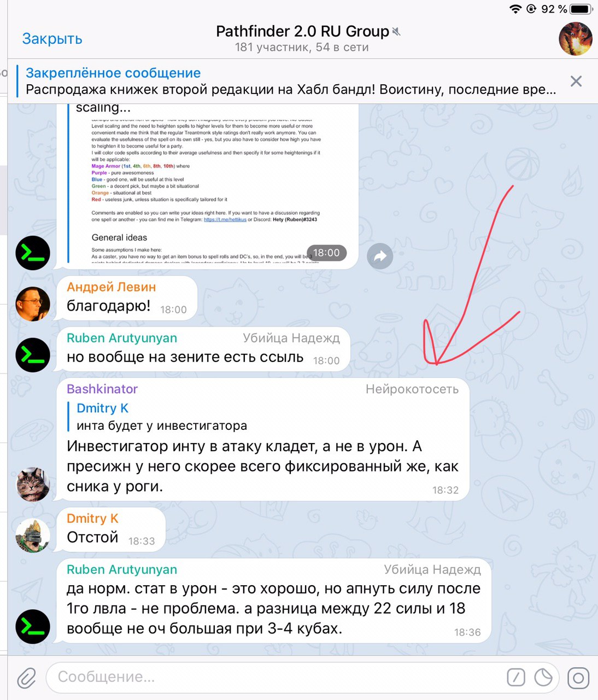The image size is (598, 700).
Task: Open the group avatar in header
Action: (x=576, y=39)
